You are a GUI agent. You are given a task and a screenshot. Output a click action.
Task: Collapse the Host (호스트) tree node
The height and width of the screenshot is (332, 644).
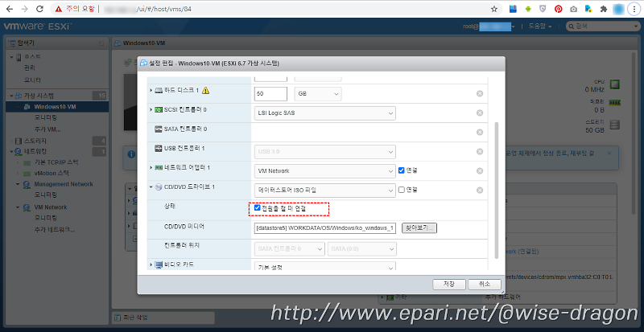pos(11,56)
